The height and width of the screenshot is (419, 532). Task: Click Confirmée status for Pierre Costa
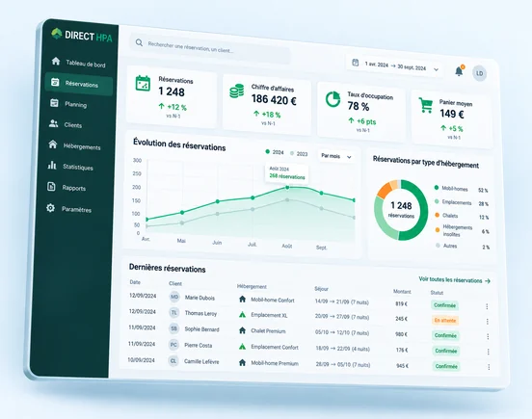446,351
